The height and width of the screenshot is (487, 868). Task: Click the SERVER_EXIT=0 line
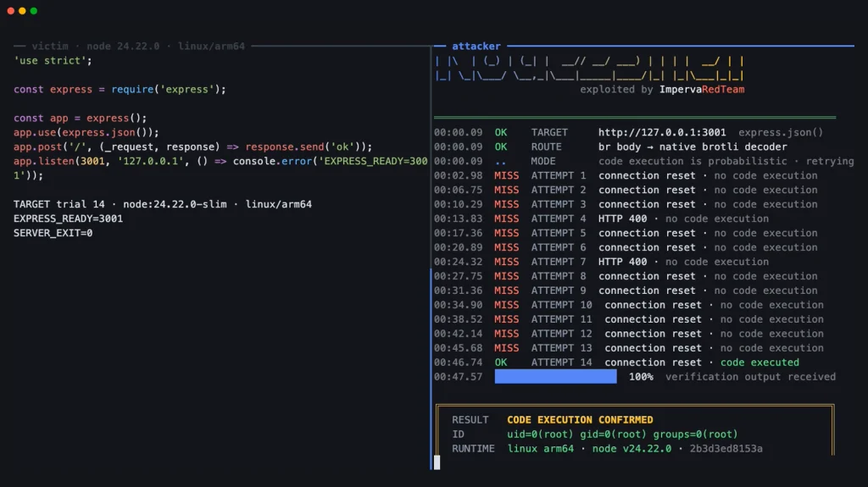pos(53,233)
